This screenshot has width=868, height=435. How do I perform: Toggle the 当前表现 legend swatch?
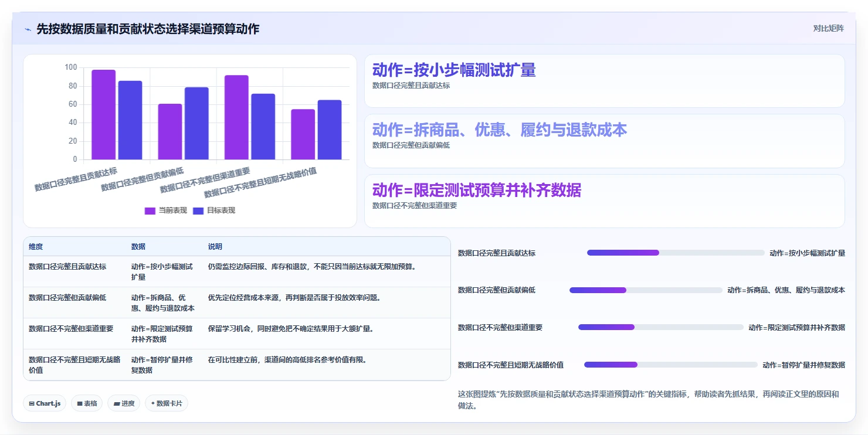tap(150, 210)
